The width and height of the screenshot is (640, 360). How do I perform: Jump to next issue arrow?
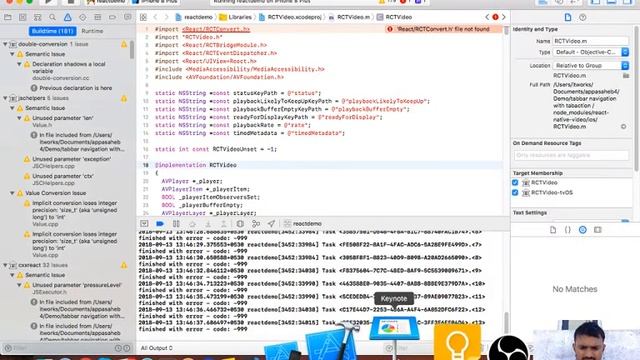[504, 17]
